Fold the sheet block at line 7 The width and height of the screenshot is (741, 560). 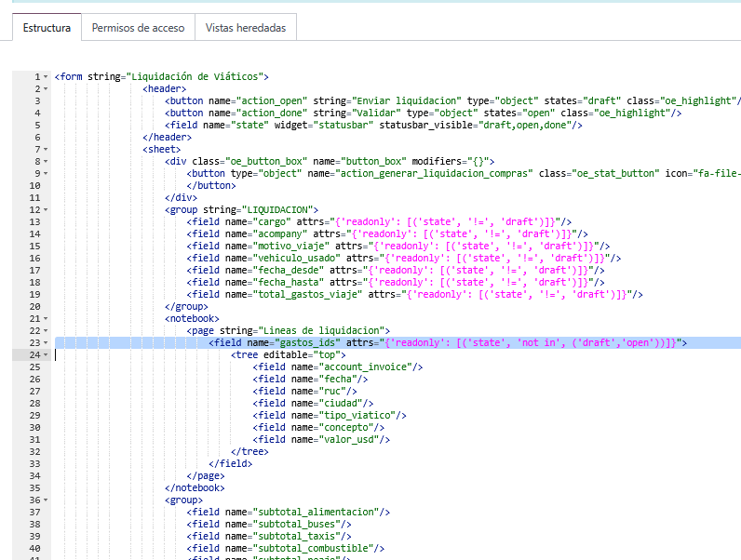coord(47,149)
